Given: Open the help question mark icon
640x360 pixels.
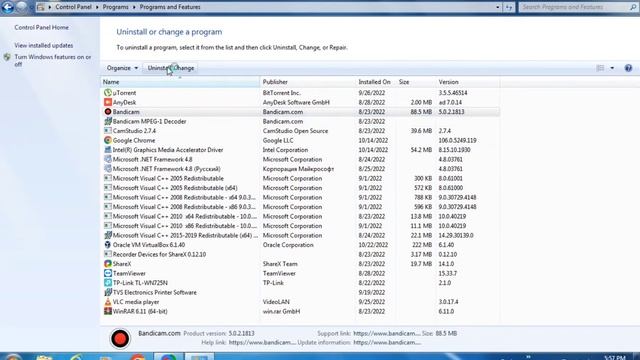Looking at the screenshot, I should (x=628, y=68).
